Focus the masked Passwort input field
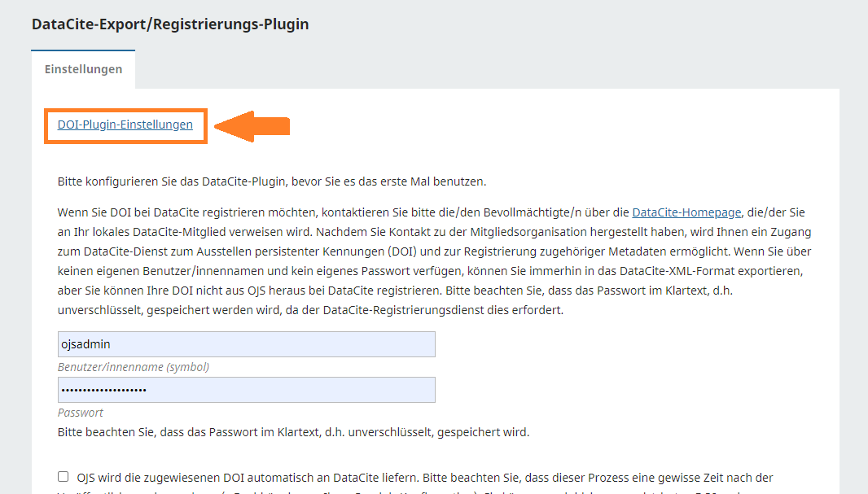Screen dimensions: 868x494 coord(246,390)
